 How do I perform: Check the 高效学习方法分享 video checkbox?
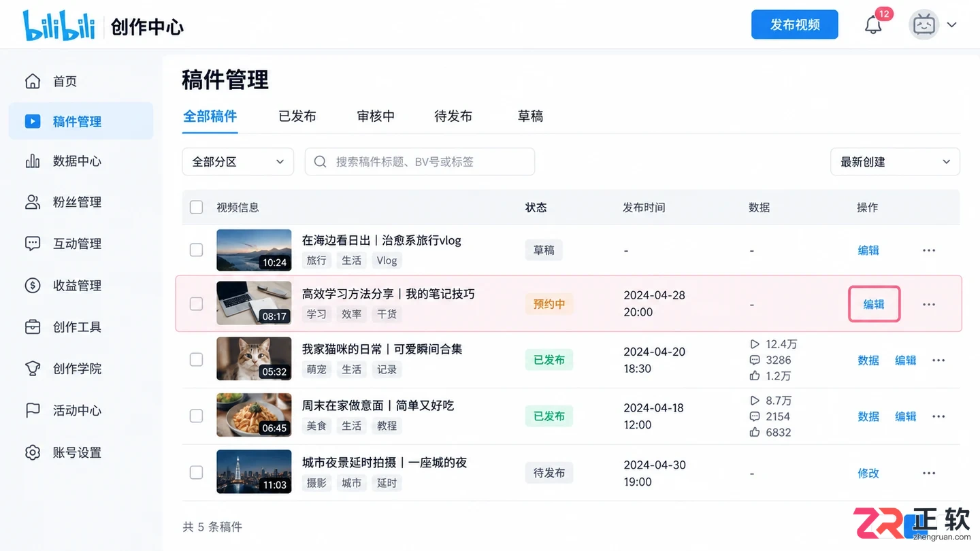(x=197, y=304)
